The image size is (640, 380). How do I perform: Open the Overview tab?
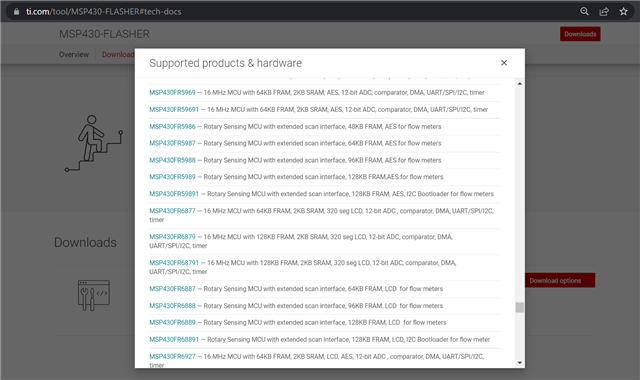point(74,55)
